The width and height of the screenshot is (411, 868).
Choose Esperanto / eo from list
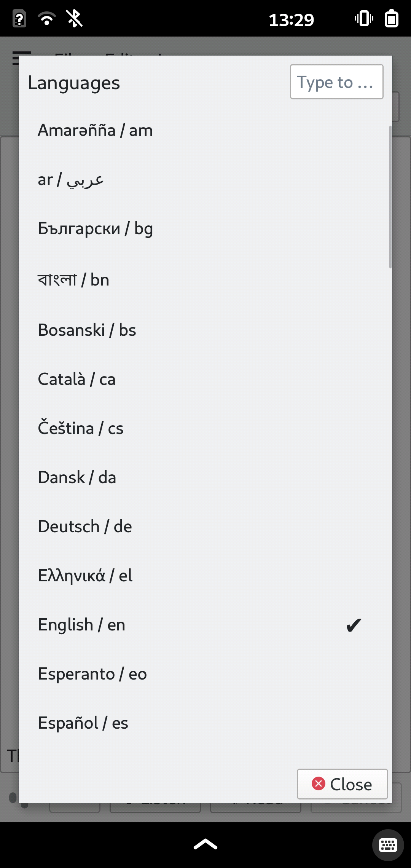(x=92, y=674)
